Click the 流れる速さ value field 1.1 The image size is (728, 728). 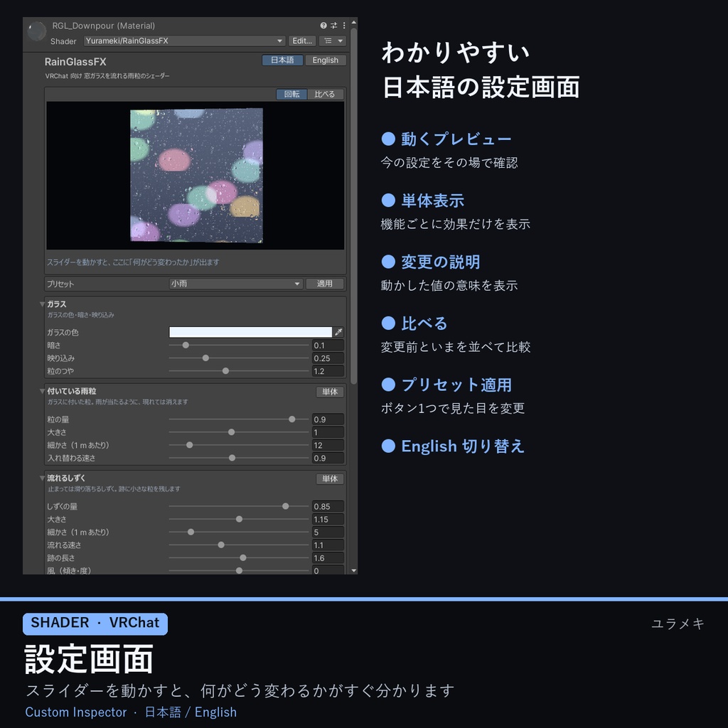[x=328, y=545]
